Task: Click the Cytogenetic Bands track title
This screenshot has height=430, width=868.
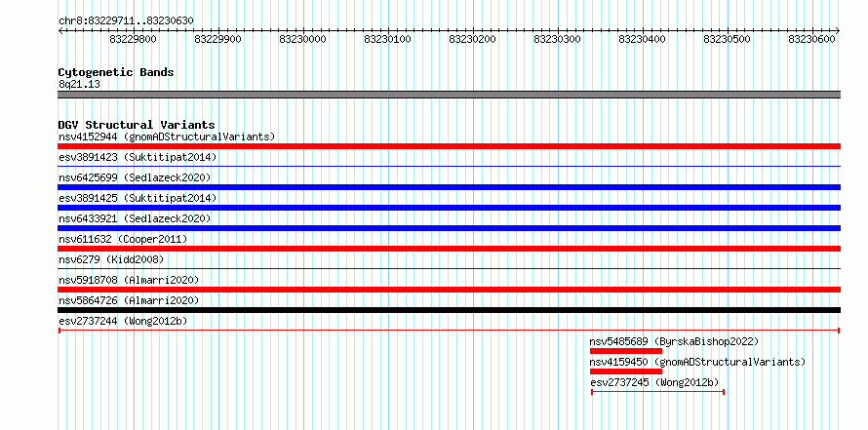Action: click(x=116, y=72)
